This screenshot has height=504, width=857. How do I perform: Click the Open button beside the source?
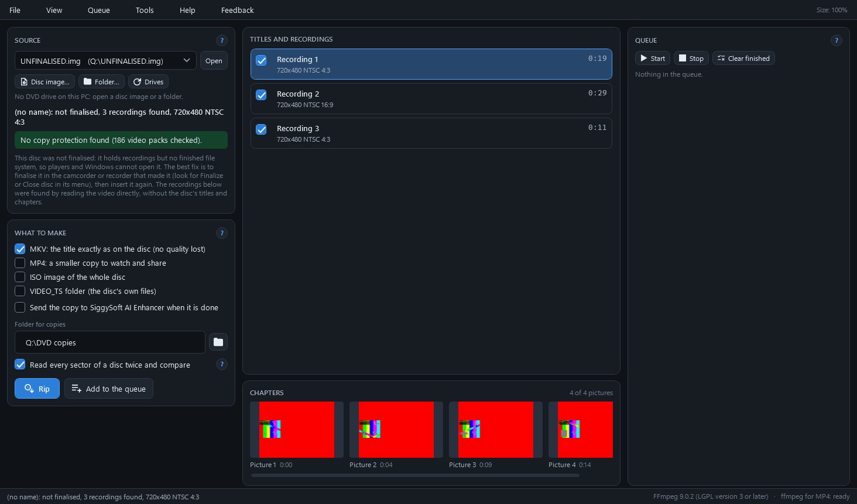tap(214, 61)
